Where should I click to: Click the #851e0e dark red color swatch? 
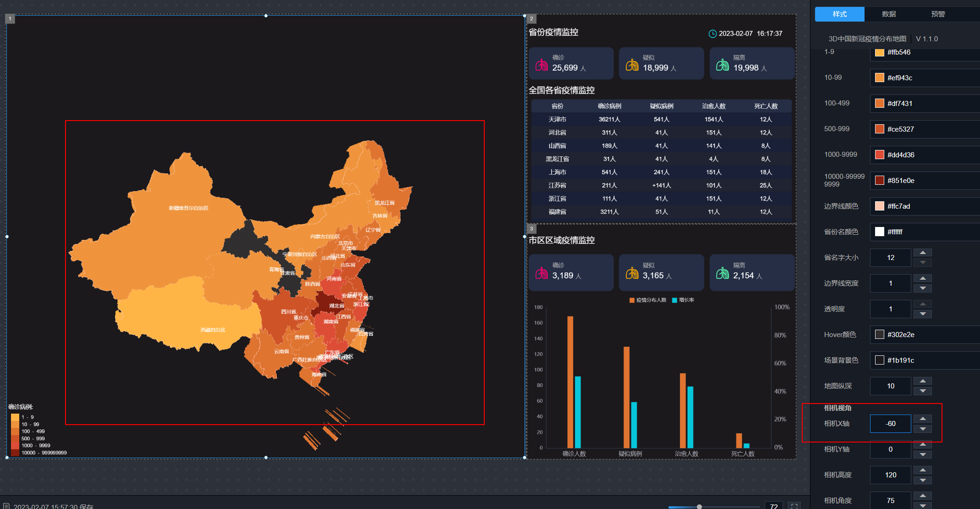point(879,180)
